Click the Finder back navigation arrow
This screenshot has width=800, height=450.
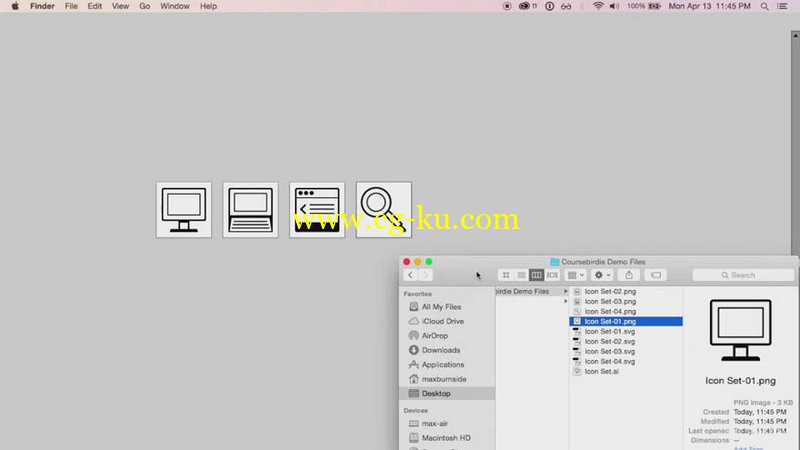(410, 275)
